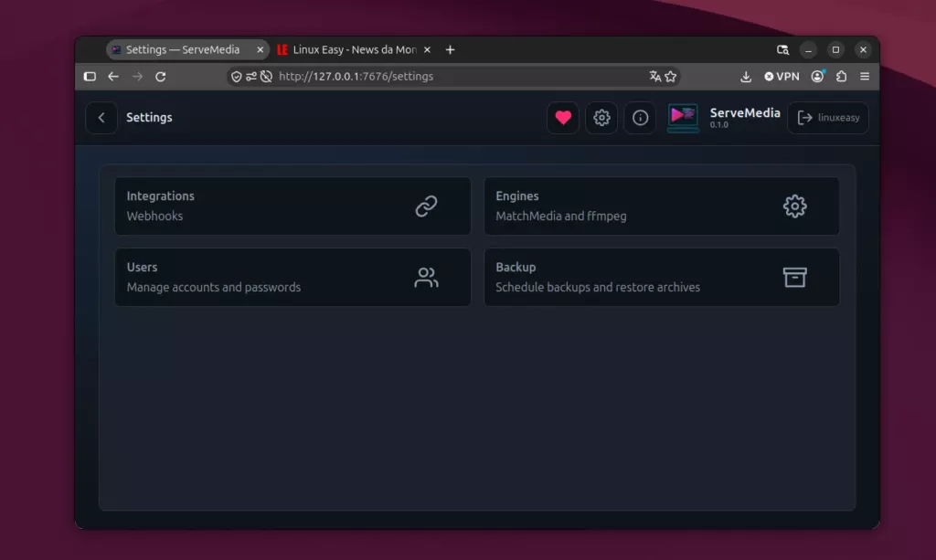This screenshot has width=936, height=560.
Task: Open a new browser tab
Action: click(450, 49)
